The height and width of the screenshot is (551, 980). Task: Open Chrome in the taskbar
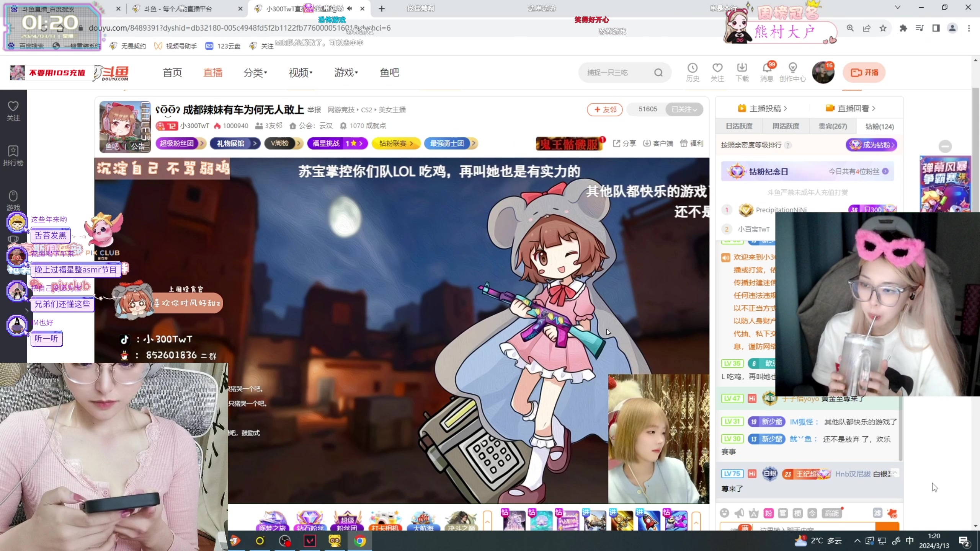(359, 541)
